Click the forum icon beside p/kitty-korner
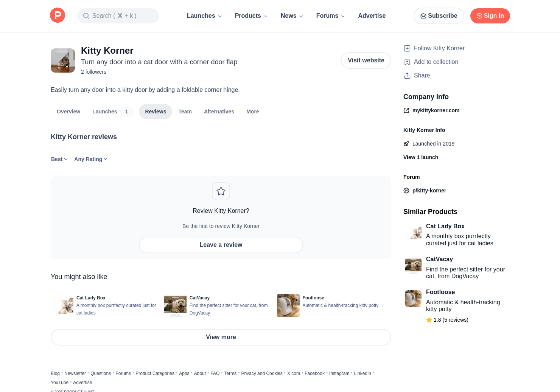This screenshot has width=560, height=392. click(x=406, y=191)
